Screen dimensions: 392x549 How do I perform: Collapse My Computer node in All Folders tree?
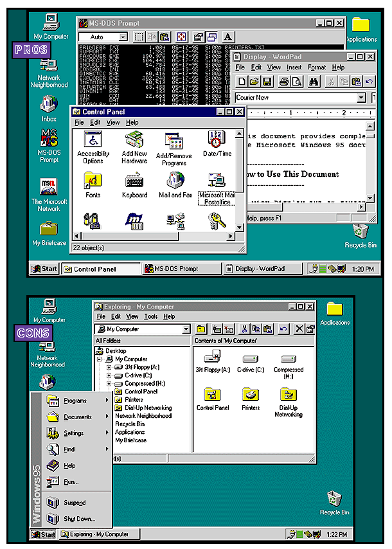100,359
